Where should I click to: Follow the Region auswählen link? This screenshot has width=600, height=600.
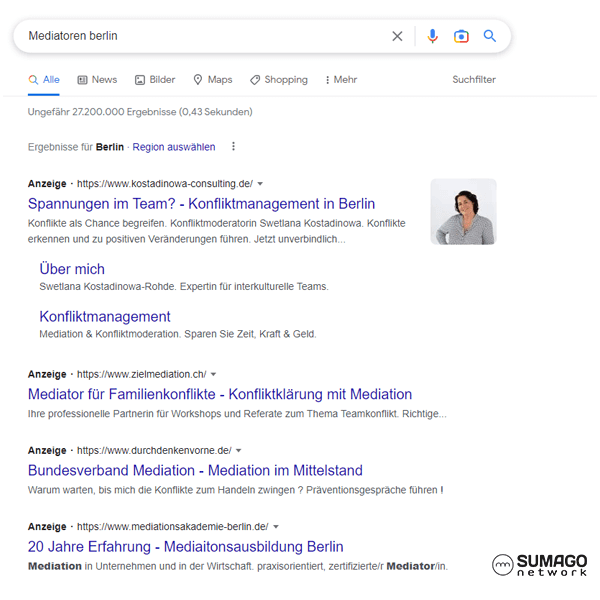point(174,147)
